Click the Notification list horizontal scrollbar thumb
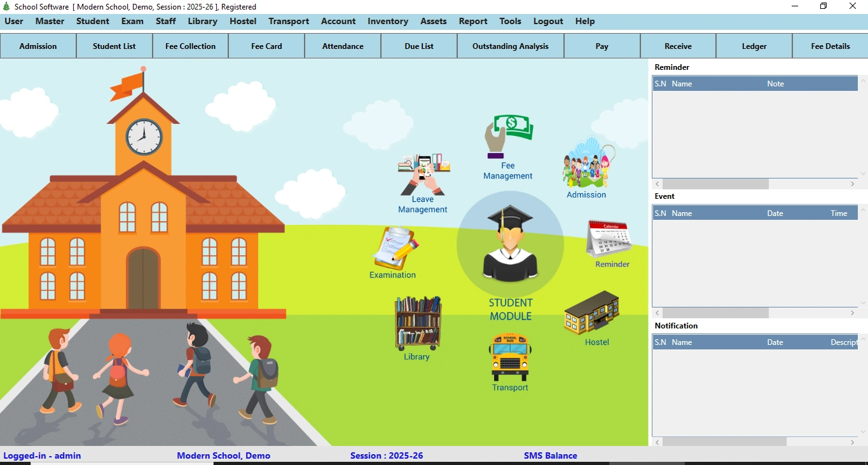The width and height of the screenshot is (868, 465). (x=724, y=441)
